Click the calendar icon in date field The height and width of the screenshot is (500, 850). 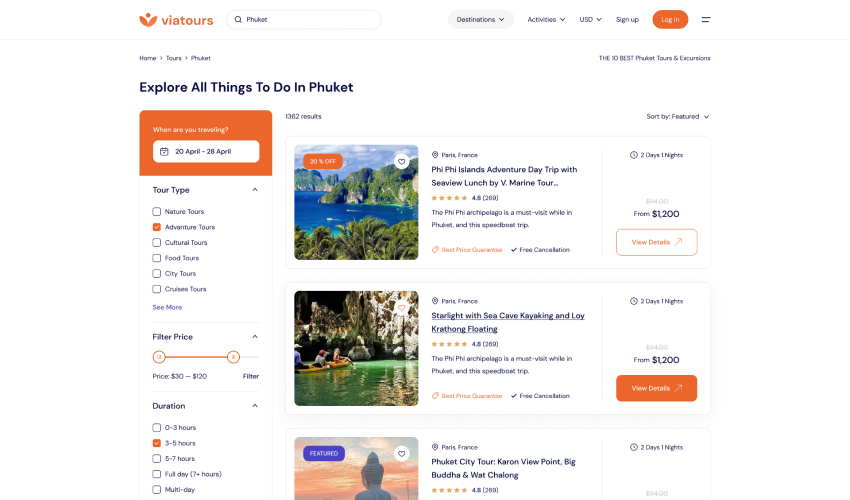pos(164,151)
